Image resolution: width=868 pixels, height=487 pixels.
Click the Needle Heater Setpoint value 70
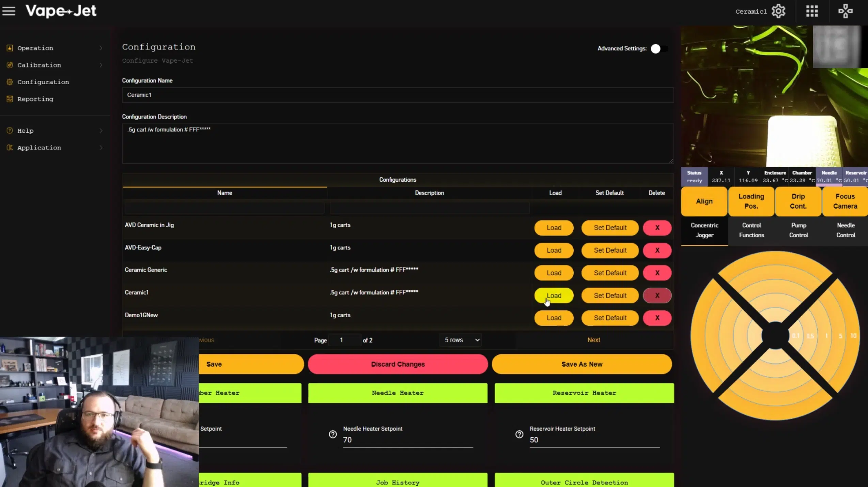point(408,440)
